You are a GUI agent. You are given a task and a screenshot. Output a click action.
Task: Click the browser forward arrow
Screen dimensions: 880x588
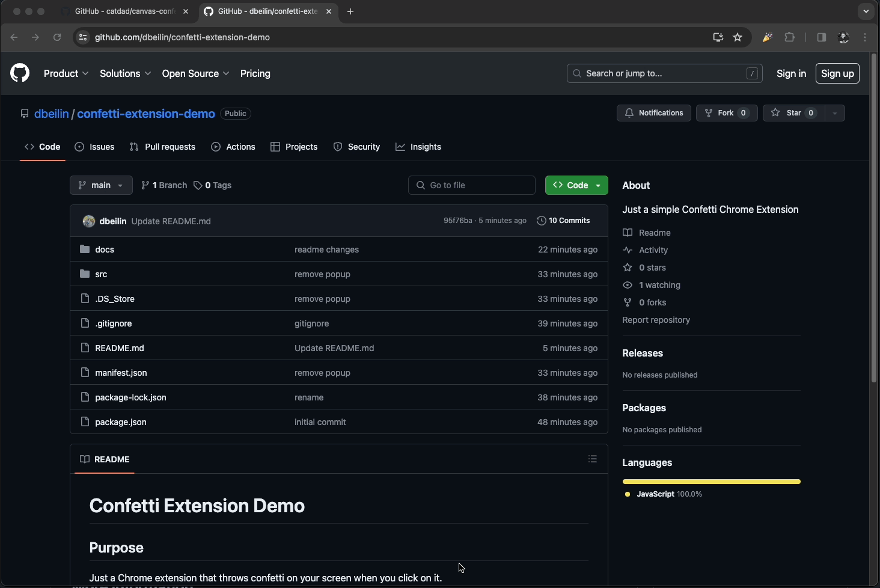coord(35,37)
